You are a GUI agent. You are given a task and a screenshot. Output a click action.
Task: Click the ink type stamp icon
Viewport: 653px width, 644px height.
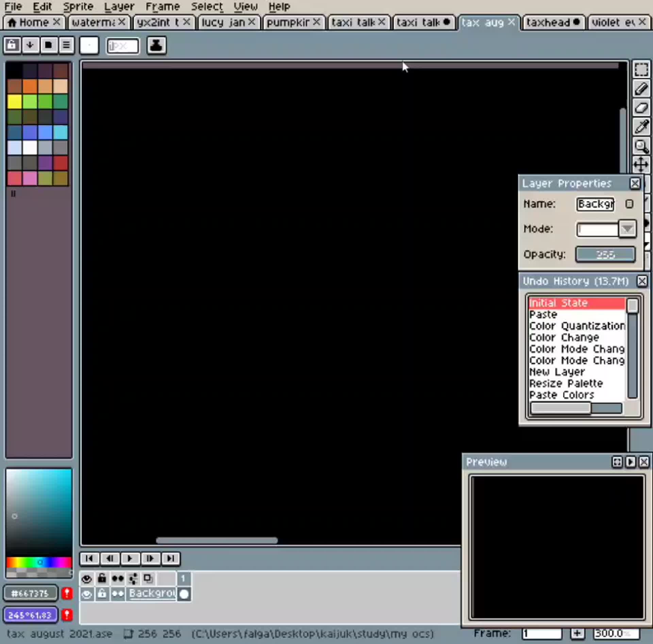click(x=156, y=45)
